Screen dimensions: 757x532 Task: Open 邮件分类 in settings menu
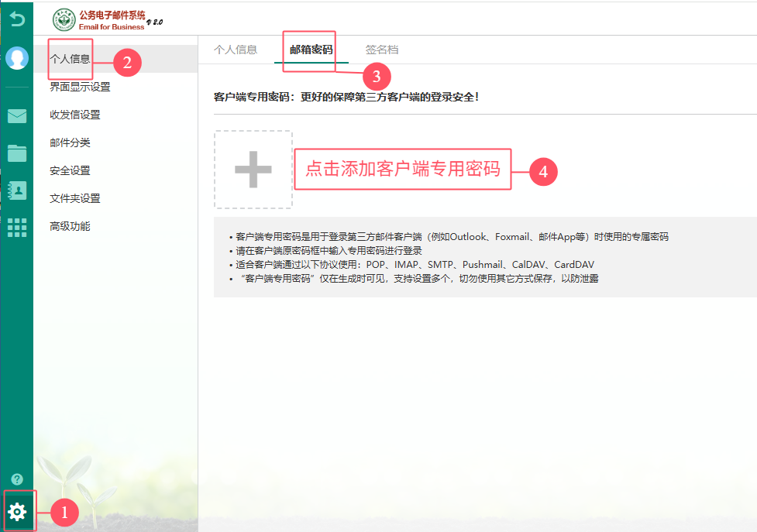(70, 142)
